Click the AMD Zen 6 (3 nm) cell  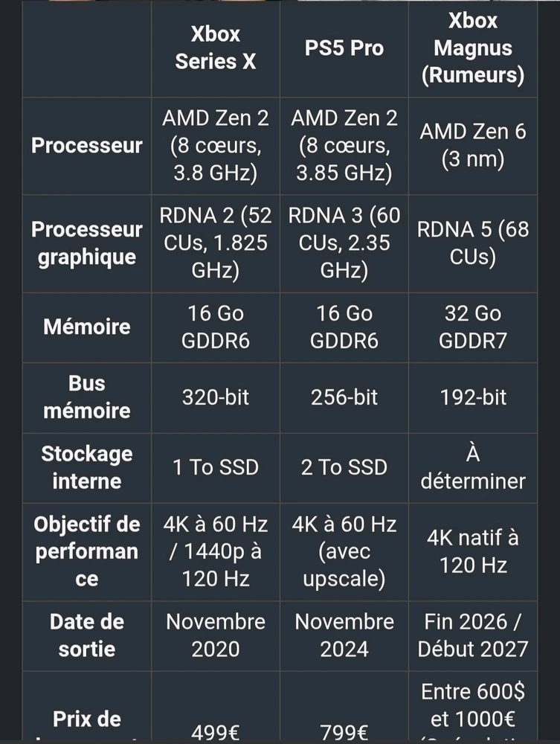[x=473, y=145]
